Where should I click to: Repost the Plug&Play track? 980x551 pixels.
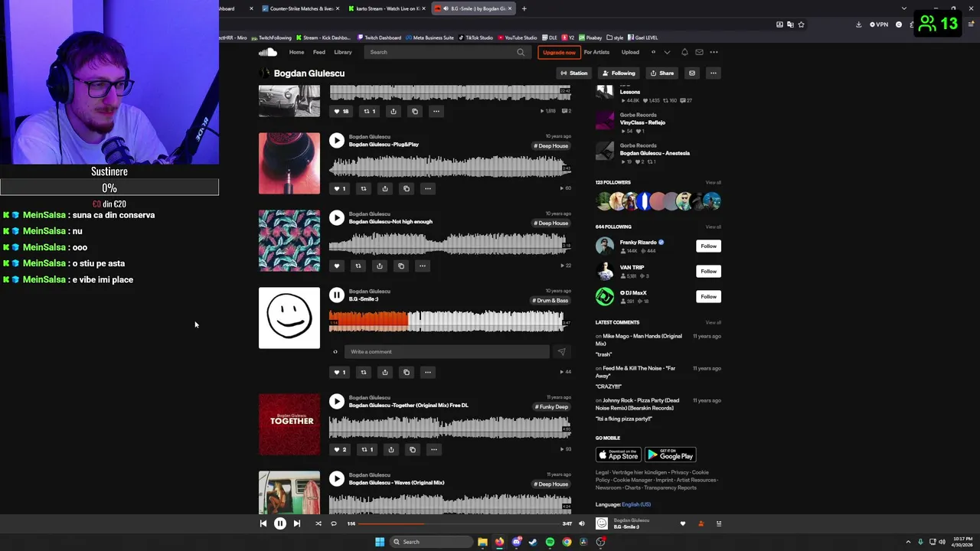point(364,188)
